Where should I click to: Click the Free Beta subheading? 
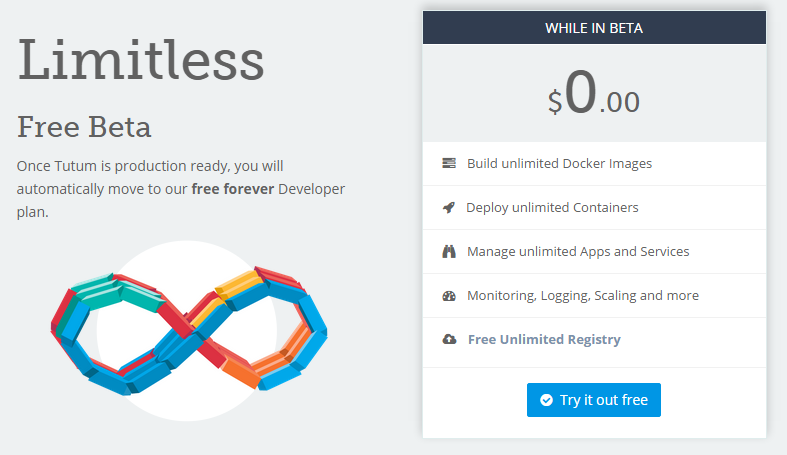[x=85, y=127]
